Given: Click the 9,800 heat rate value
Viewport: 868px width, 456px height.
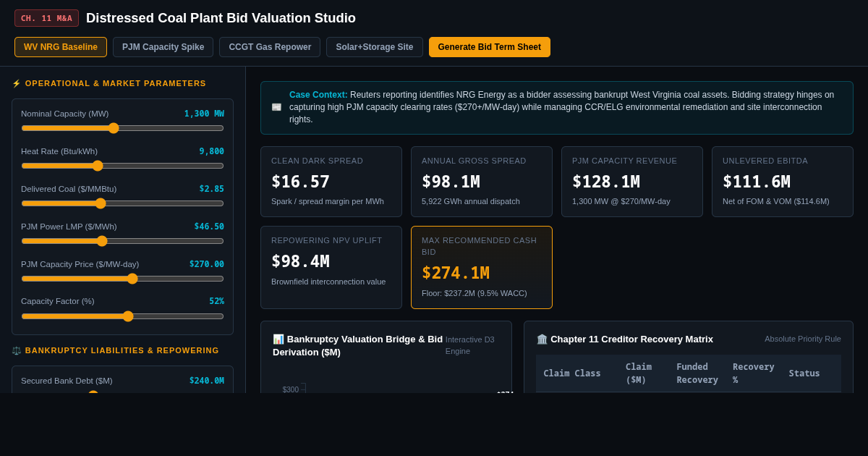Looking at the screenshot, I should (x=212, y=151).
